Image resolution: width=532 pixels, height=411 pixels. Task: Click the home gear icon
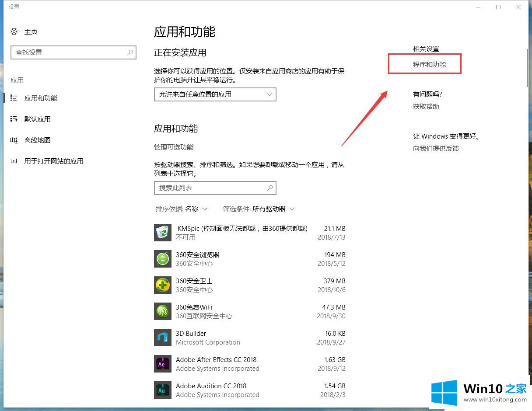14,31
